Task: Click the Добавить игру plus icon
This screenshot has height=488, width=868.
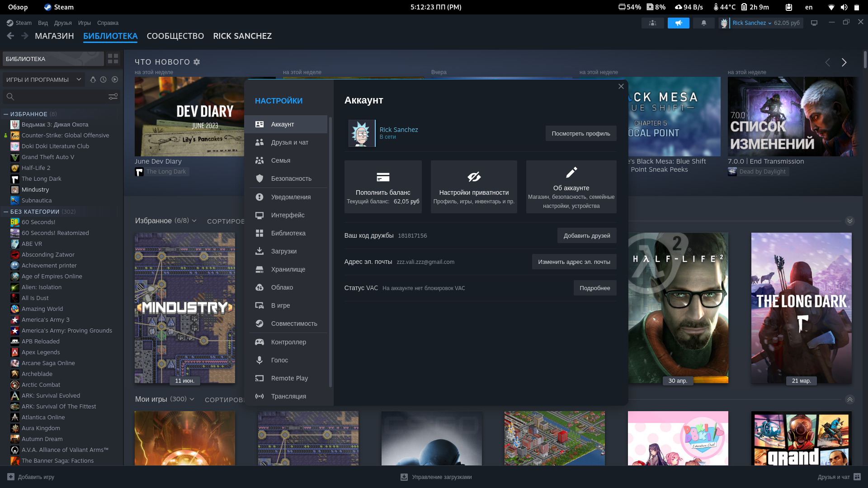Action: click(11, 477)
